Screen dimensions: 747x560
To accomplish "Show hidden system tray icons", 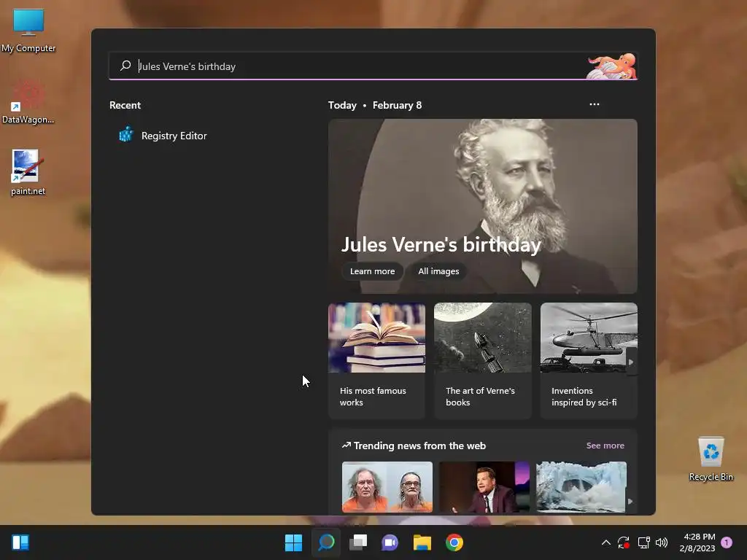I will coord(605,542).
